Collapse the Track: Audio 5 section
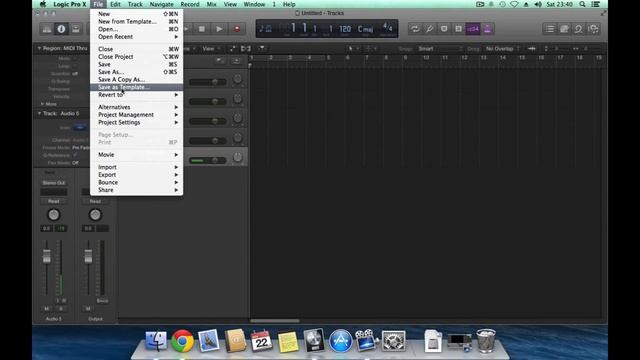 (x=39, y=113)
